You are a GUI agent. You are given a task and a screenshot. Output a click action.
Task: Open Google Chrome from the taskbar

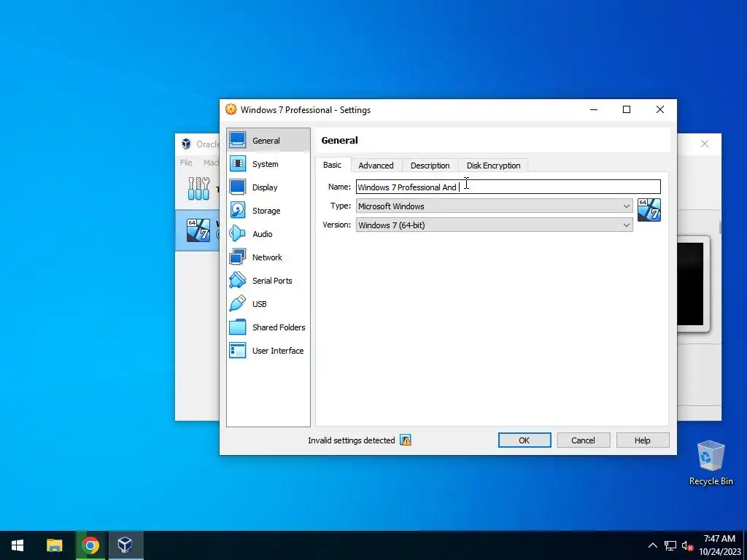(x=90, y=545)
